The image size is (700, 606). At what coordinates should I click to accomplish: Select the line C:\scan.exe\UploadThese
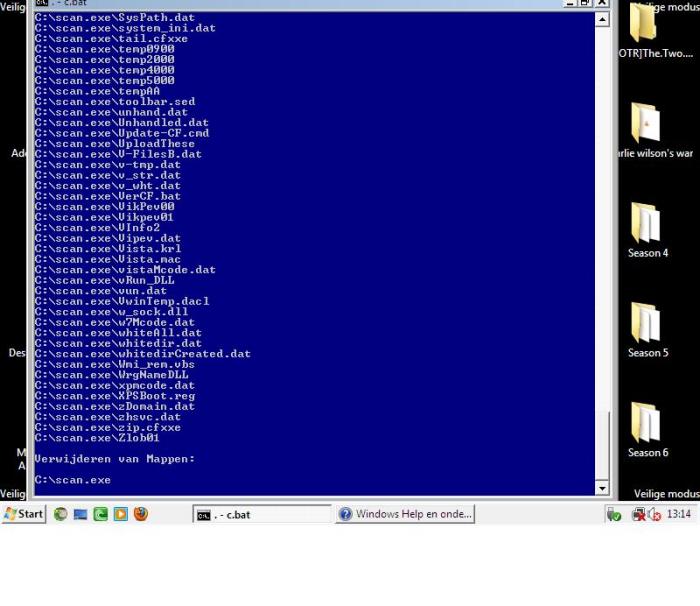(x=115, y=143)
